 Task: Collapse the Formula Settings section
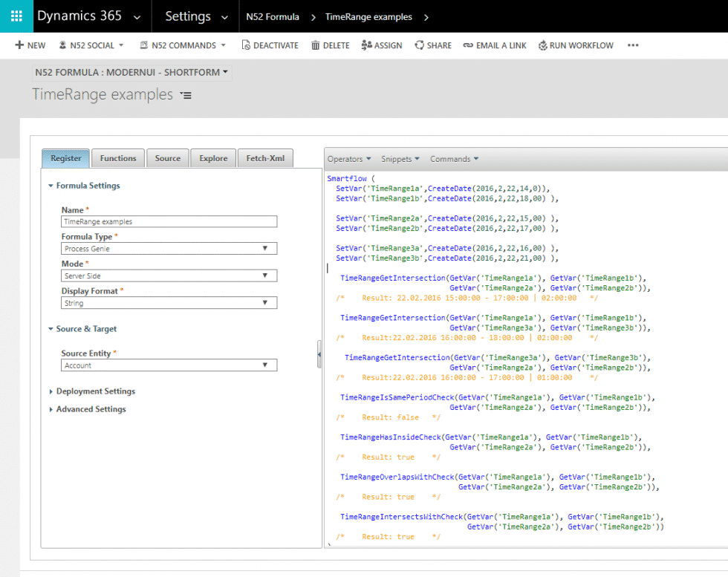[51, 186]
